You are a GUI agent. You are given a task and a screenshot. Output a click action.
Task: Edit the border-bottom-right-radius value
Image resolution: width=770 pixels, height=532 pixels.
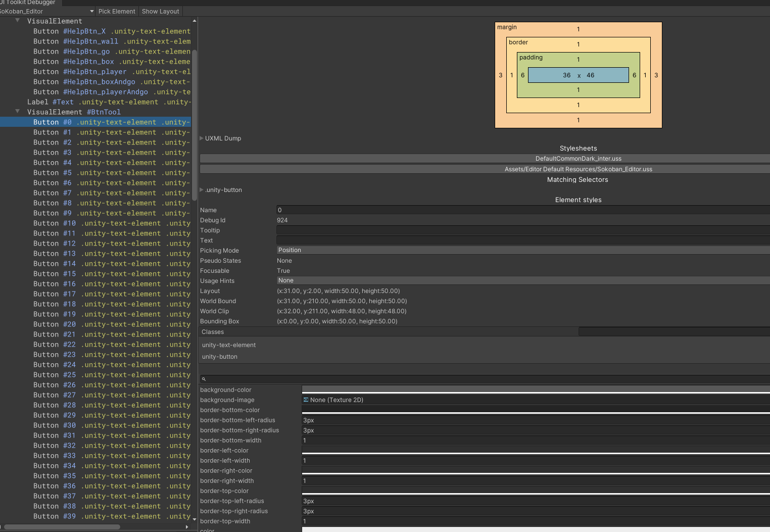[536, 430]
